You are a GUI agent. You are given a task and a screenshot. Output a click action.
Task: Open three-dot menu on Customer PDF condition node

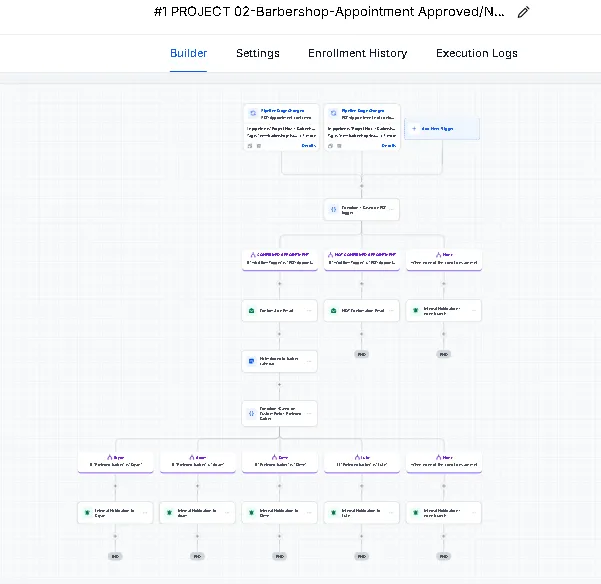point(391,210)
